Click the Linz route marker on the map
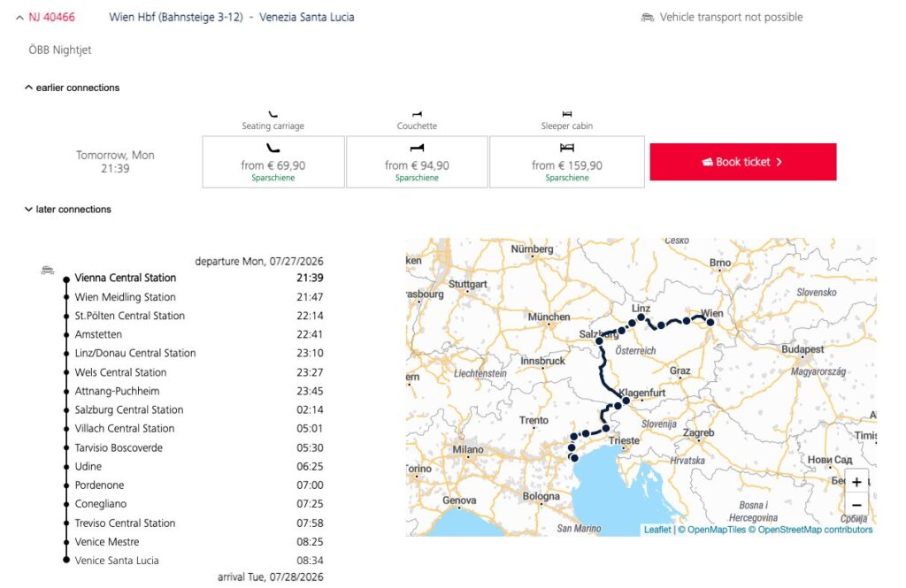 click(x=641, y=317)
